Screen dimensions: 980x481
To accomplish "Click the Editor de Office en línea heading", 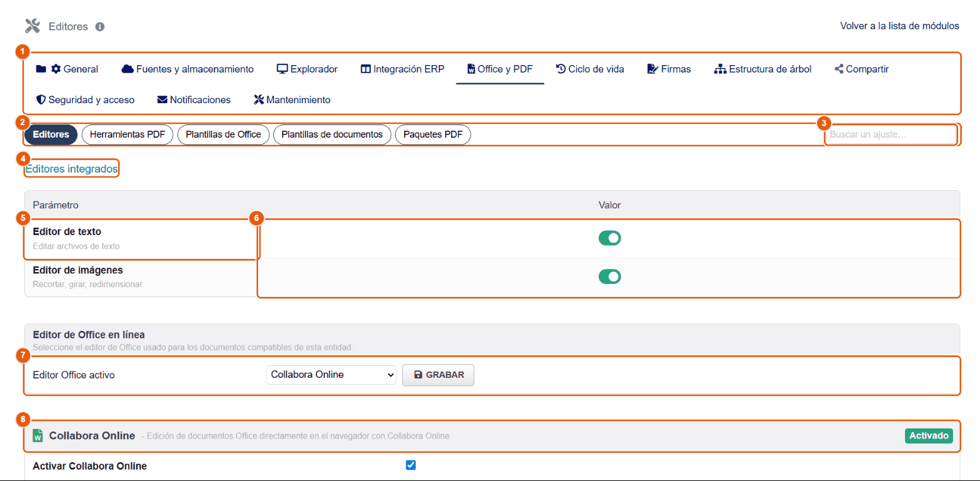I will 89,335.
